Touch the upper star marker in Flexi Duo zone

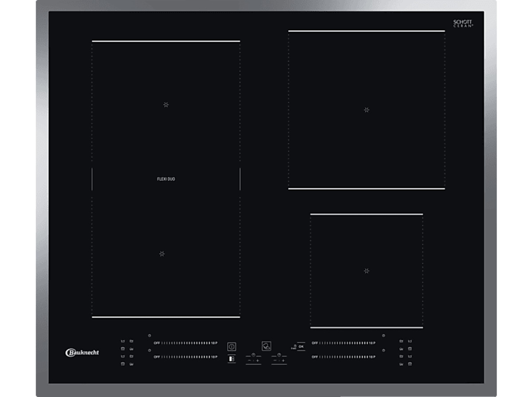point(166,105)
